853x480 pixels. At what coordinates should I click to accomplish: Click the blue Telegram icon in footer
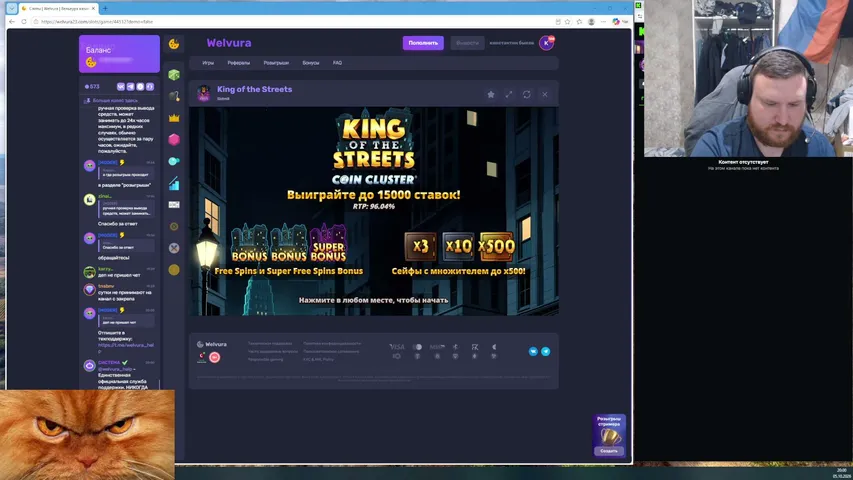pos(546,352)
